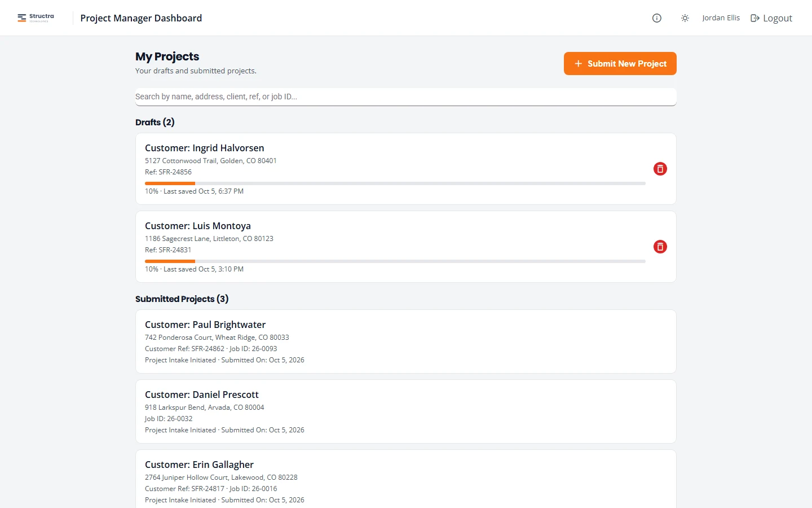Click the Logout button
The height and width of the screenshot is (508, 812).
tap(771, 18)
